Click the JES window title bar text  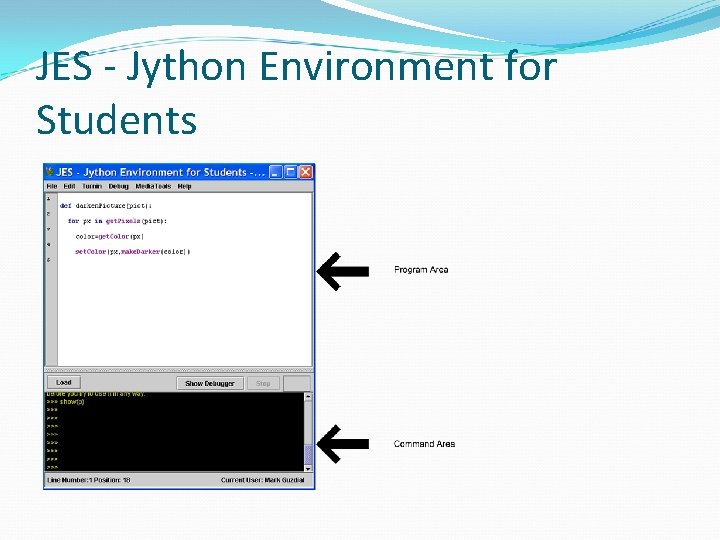point(160,172)
